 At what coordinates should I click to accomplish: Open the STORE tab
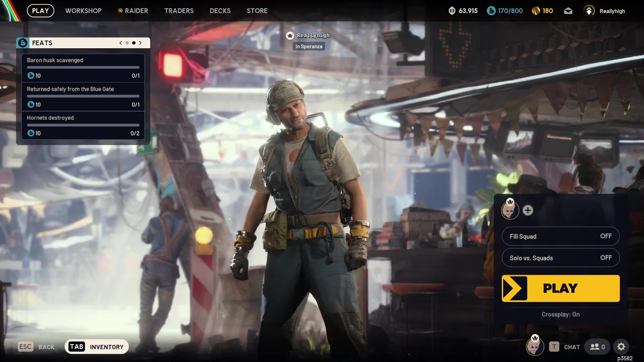(257, 11)
